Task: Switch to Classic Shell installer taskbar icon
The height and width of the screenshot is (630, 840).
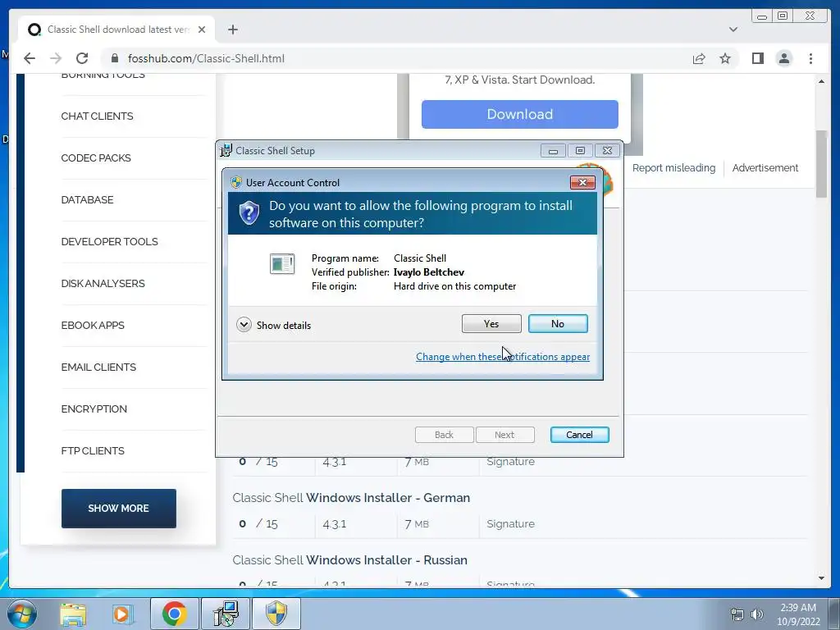Action: pos(225,614)
